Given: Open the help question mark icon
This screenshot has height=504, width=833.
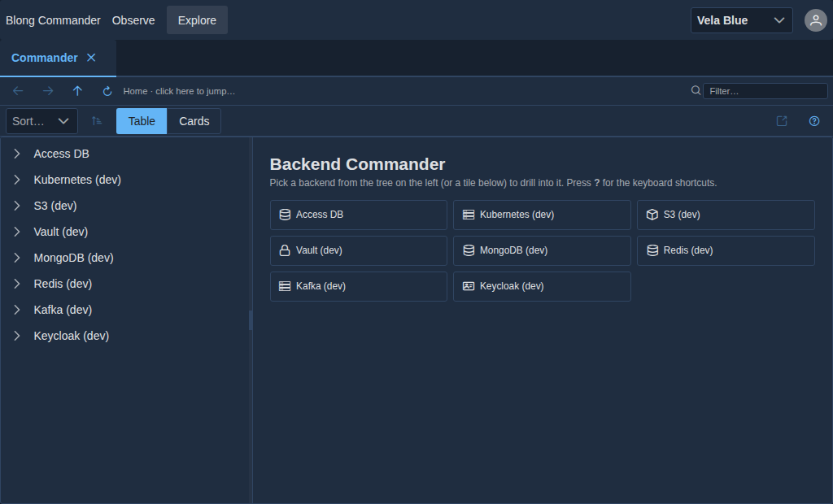Looking at the screenshot, I should [x=813, y=121].
